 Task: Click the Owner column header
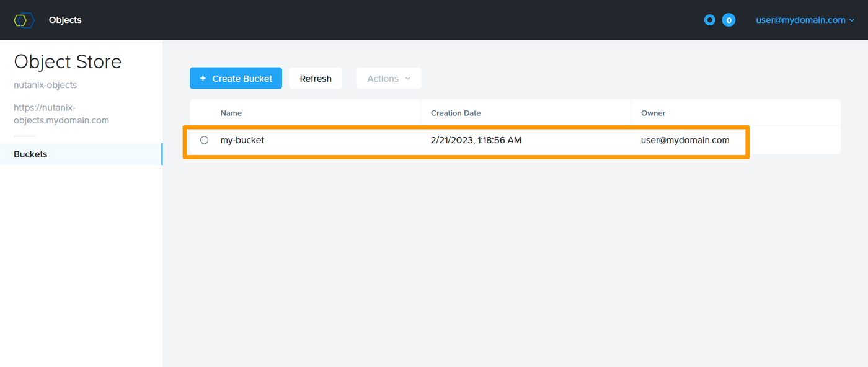click(653, 113)
